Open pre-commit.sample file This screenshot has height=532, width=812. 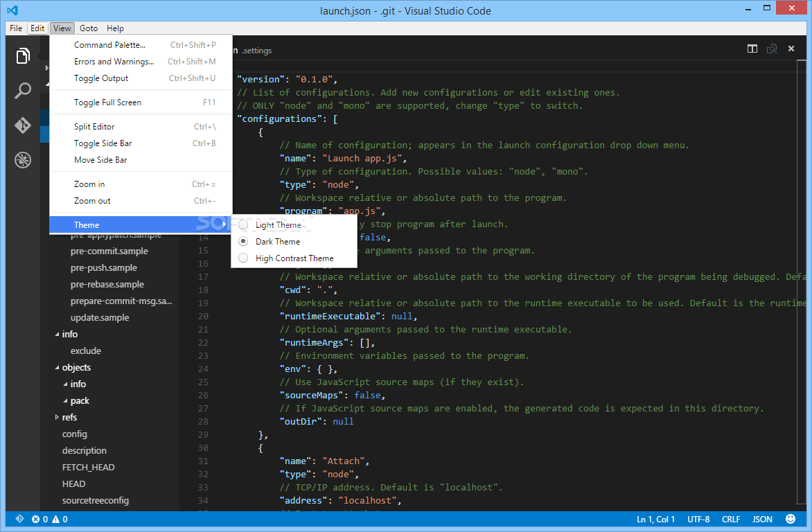(x=109, y=251)
